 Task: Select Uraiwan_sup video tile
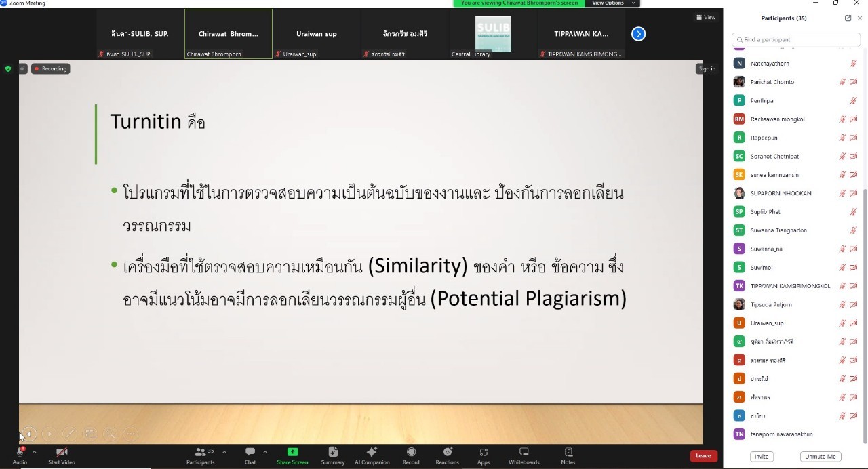point(317,34)
